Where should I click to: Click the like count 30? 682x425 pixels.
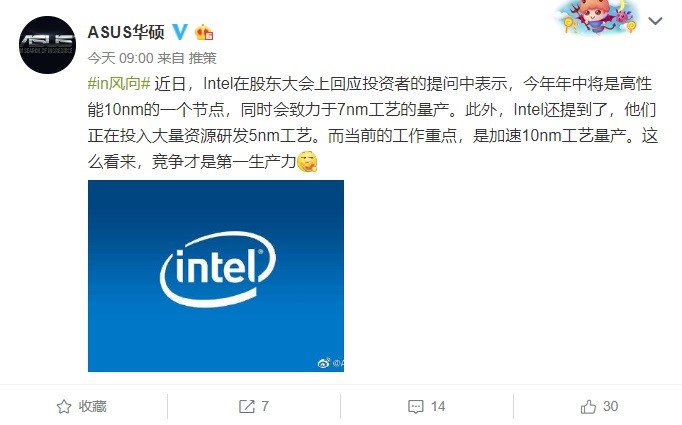pos(611,406)
